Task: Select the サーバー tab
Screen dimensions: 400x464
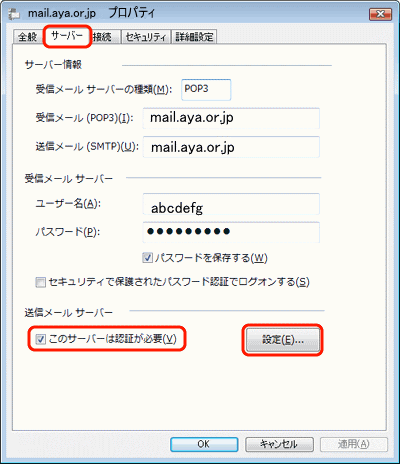Action: tap(67, 36)
